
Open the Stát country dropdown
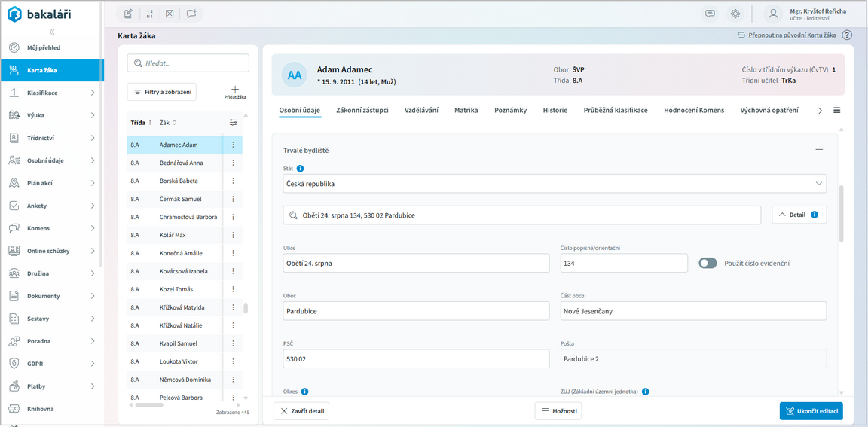tap(555, 184)
